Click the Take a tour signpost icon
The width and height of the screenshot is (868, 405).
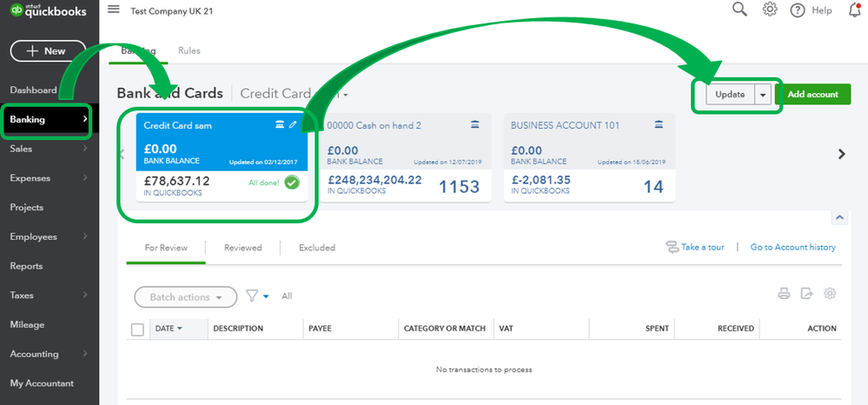pos(672,247)
